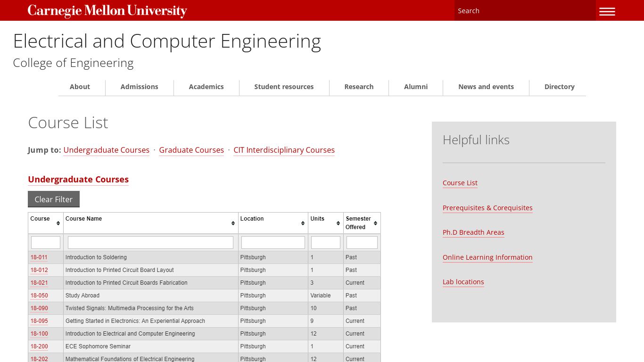The width and height of the screenshot is (644, 362).
Task: Open Lab locations link
Action: (463, 282)
